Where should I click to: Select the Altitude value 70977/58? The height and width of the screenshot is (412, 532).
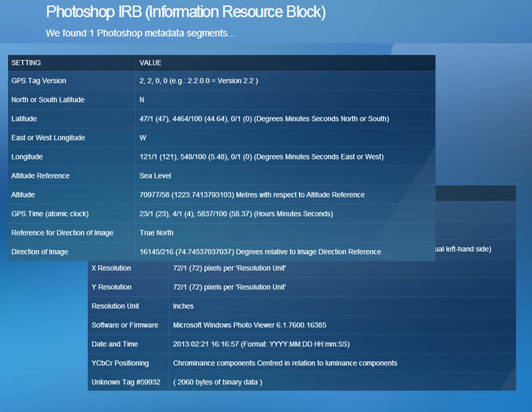point(251,195)
